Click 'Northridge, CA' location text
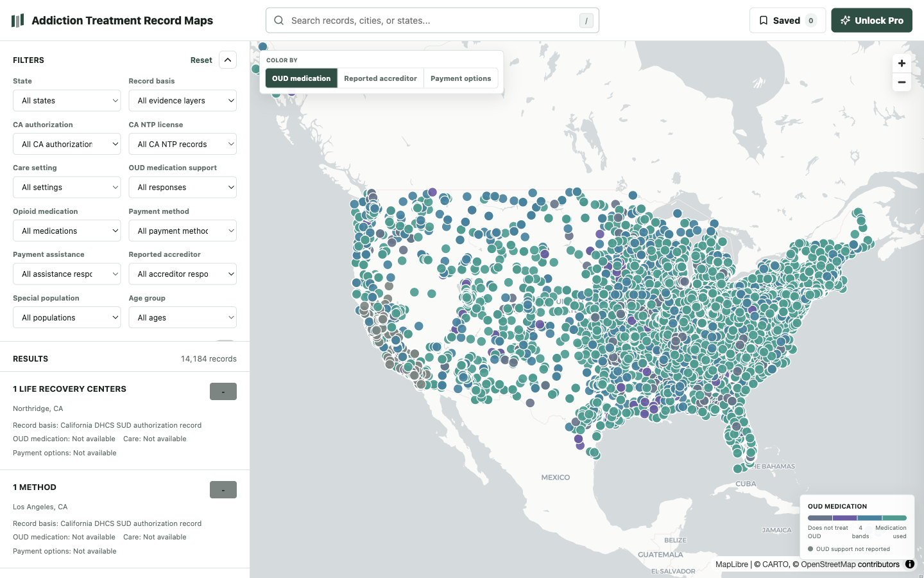The image size is (924, 578). [38, 408]
